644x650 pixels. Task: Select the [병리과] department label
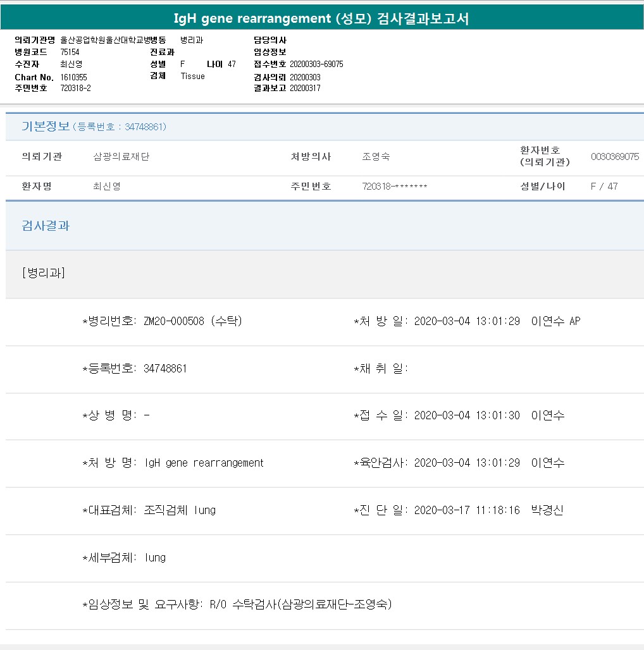[x=43, y=273]
